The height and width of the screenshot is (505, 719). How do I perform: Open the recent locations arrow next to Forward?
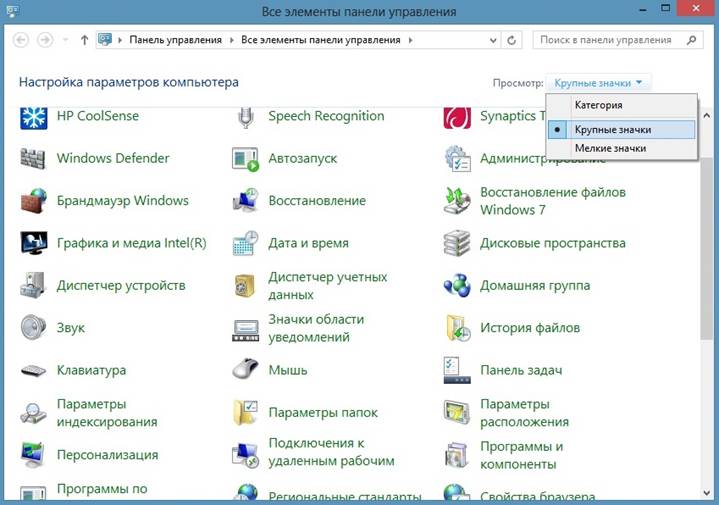(65, 40)
